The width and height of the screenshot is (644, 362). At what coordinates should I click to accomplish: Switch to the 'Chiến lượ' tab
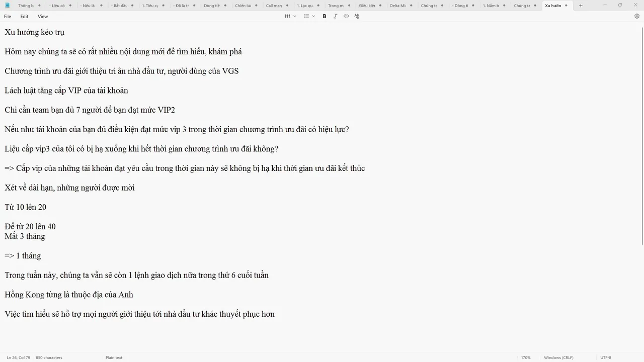click(243, 6)
